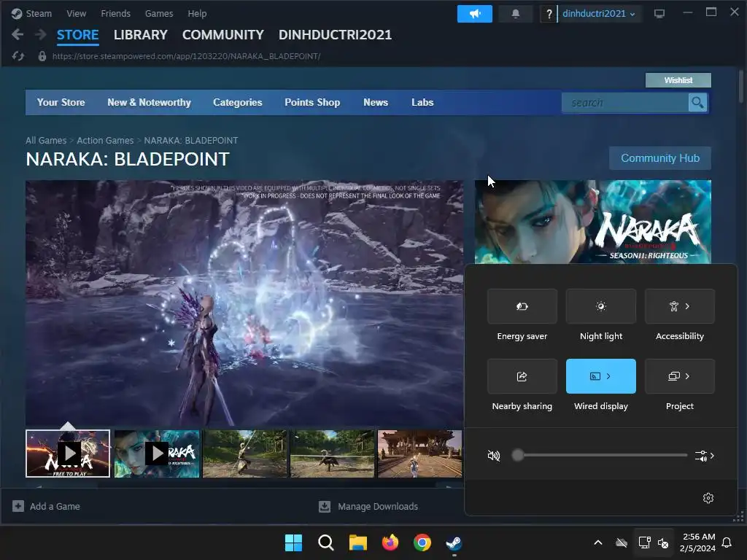Click network and volume tray icons

click(653, 542)
